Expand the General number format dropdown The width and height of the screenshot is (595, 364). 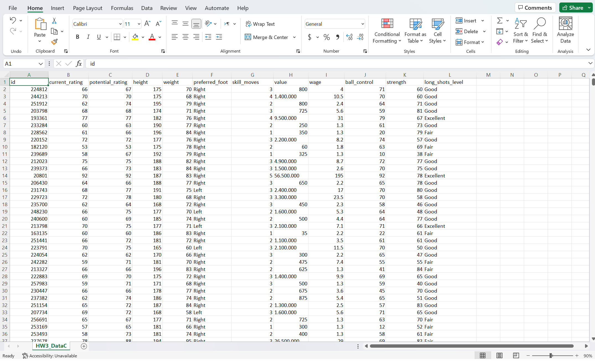(x=362, y=24)
